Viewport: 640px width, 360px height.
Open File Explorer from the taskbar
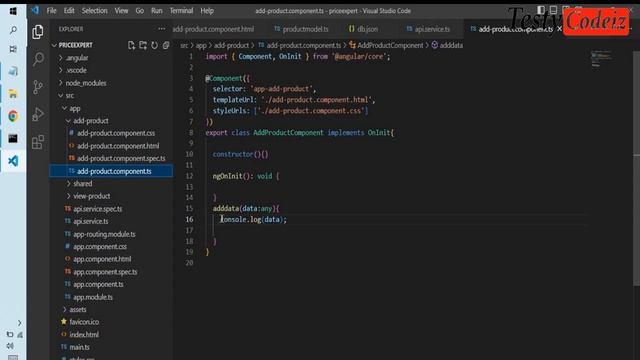13,94
